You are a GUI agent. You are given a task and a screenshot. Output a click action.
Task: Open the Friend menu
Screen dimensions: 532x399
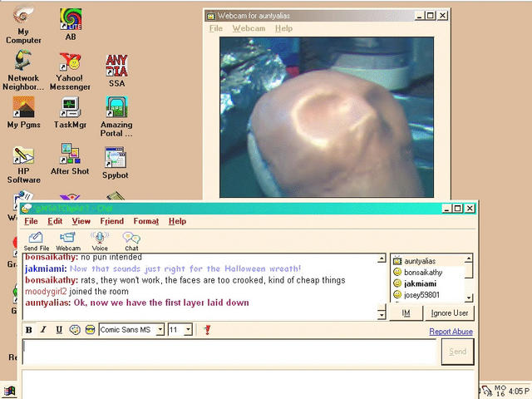[x=112, y=221]
